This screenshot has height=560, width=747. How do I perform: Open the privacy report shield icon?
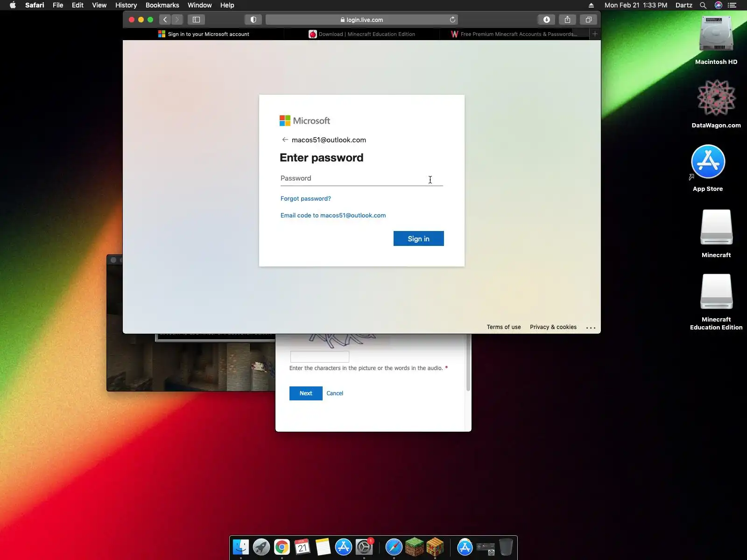253,20
